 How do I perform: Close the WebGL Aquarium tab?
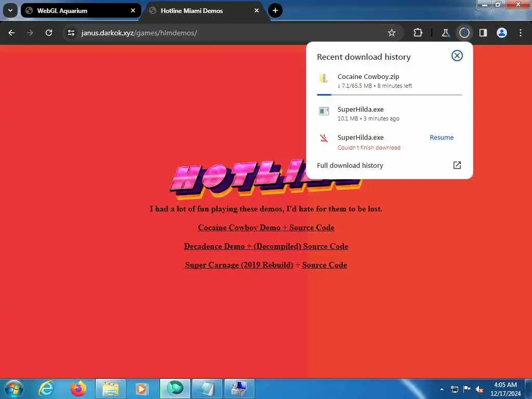click(x=133, y=10)
